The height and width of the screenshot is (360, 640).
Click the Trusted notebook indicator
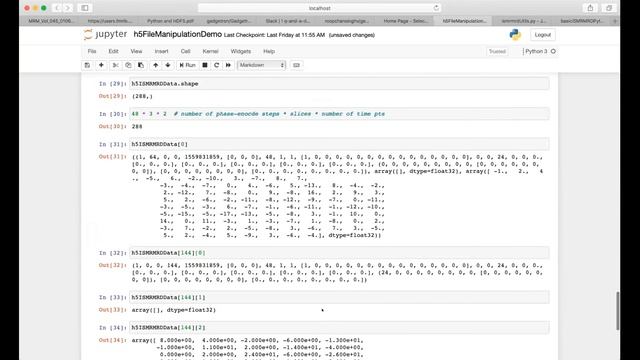point(497,51)
